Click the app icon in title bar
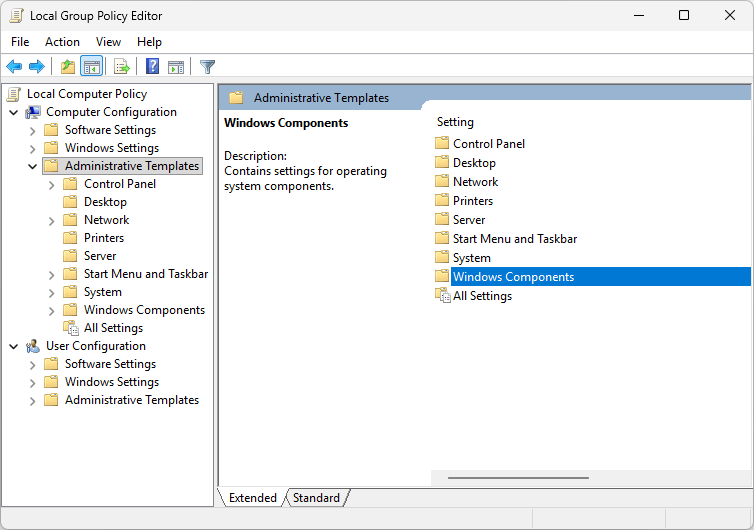This screenshot has width=754, height=530. click(16, 16)
